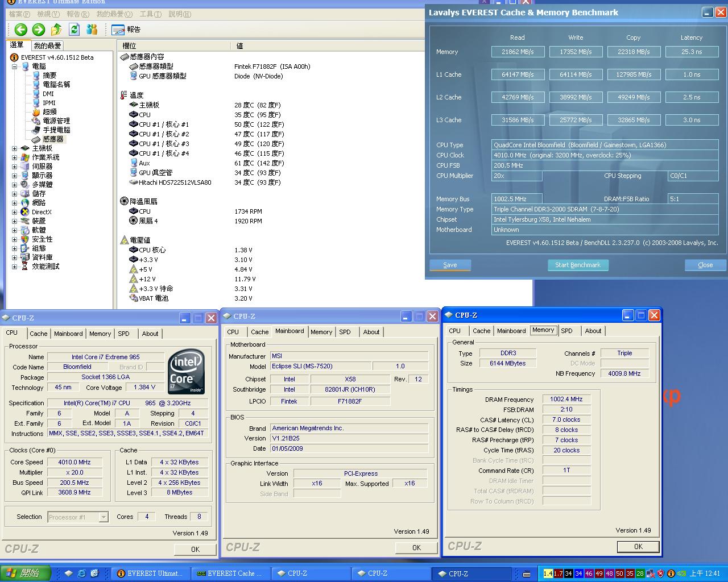The image size is (728, 582).
Task: Click the green Back arrow in EVEREST toolbar
Action: coord(21,30)
